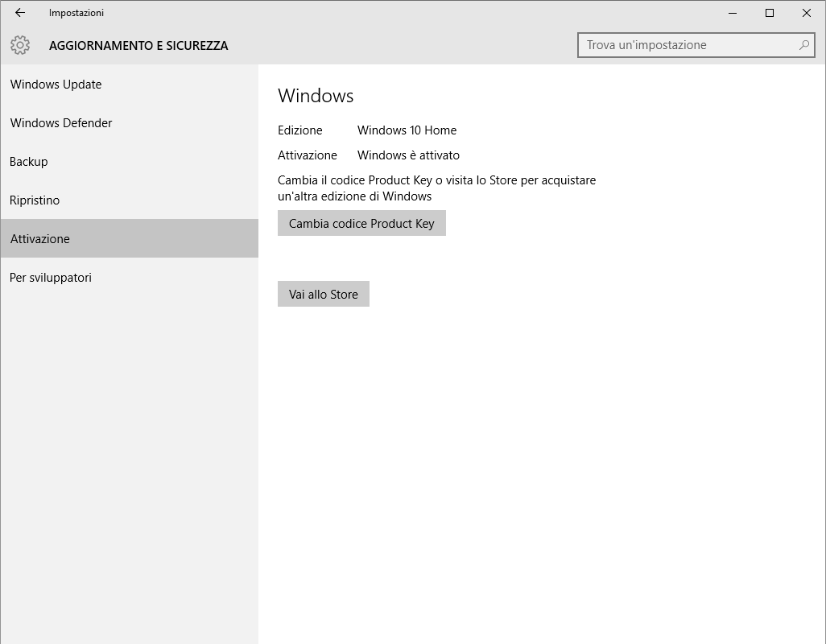Screen dimensions: 826x644
Task: Open Windows Update section
Action: 129,85
